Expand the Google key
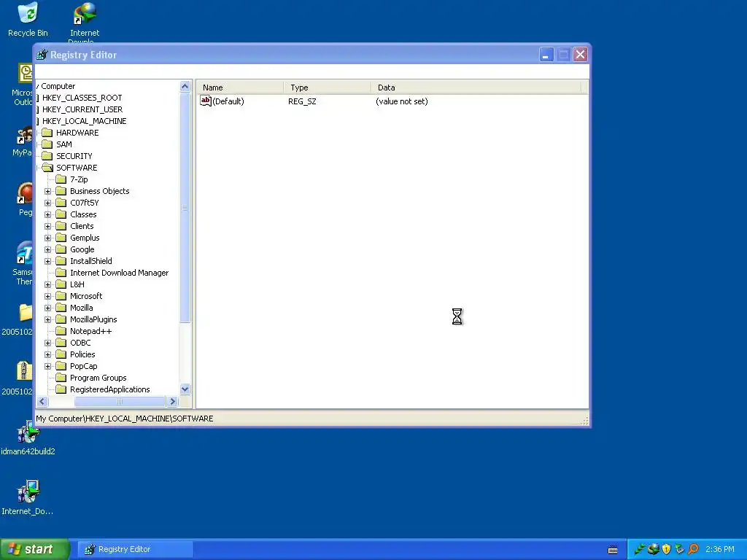The image size is (747, 560). click(x=47, y=249)
